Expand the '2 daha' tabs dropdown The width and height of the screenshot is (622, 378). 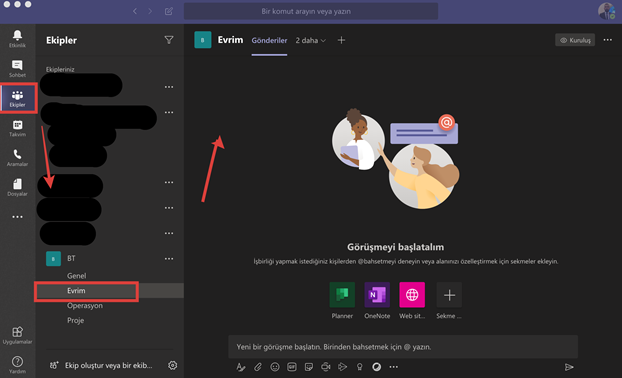pos(311,40)
